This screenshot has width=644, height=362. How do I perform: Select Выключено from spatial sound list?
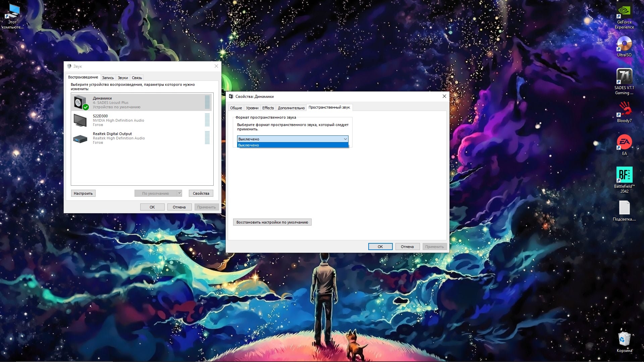coord(292,145)
